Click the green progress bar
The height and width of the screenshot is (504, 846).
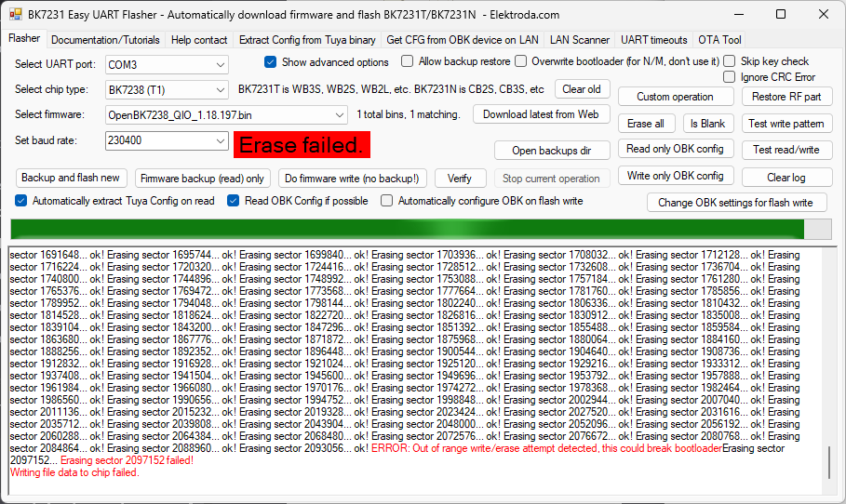(421, 229)
